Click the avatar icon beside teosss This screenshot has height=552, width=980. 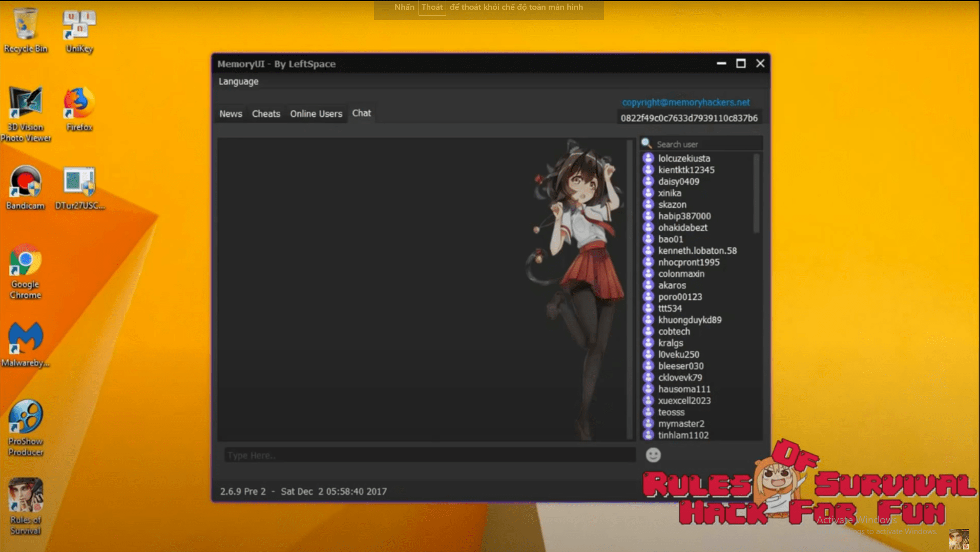pos(648,412)
